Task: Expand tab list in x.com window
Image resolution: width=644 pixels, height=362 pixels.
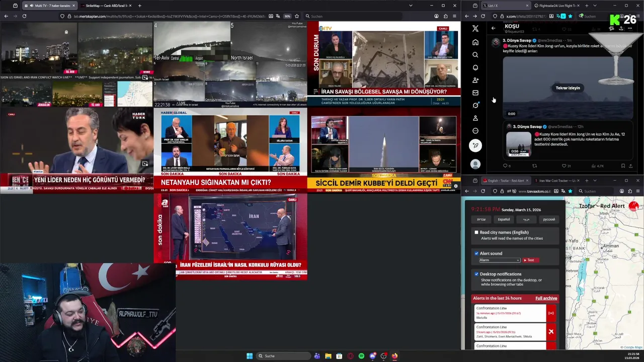Action: tap(594, 6)
